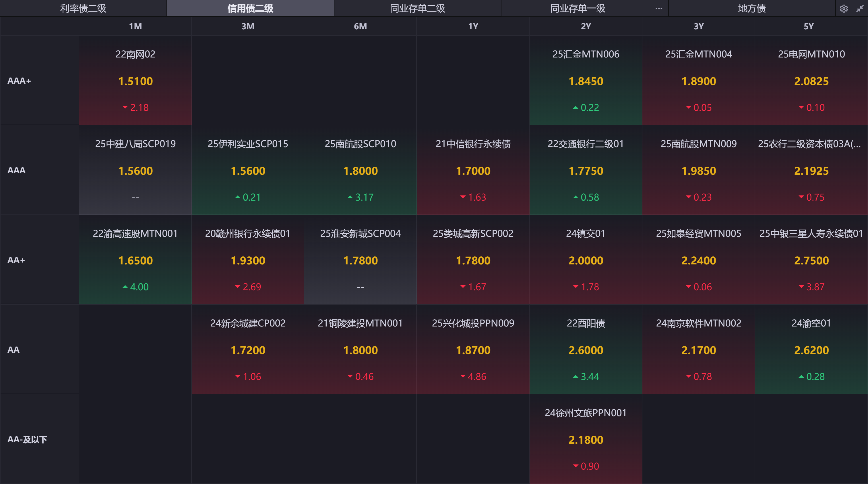Click the 5Y maturity column header
Viewport: 868px width, 484px height.
(808, 26)
